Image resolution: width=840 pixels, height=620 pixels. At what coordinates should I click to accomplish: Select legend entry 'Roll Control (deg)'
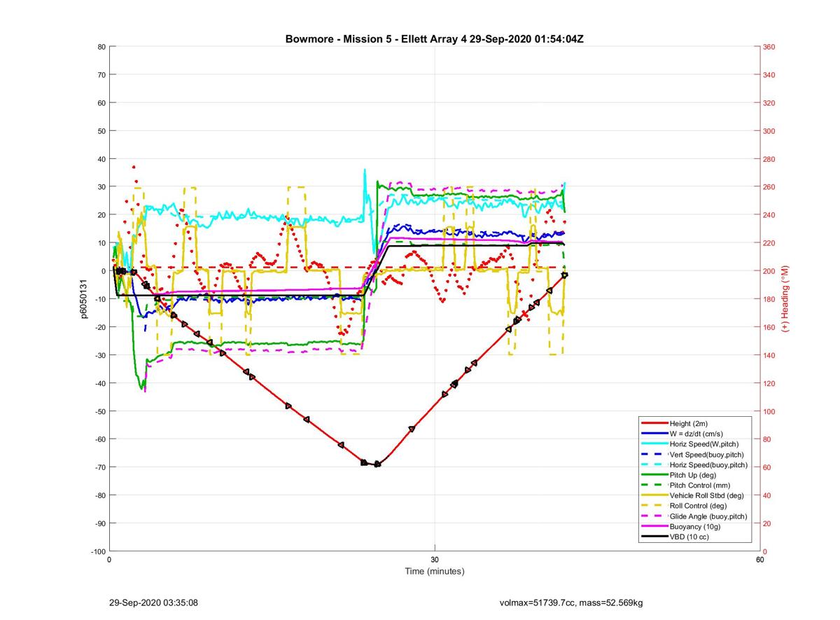click(x=698, y=506)
